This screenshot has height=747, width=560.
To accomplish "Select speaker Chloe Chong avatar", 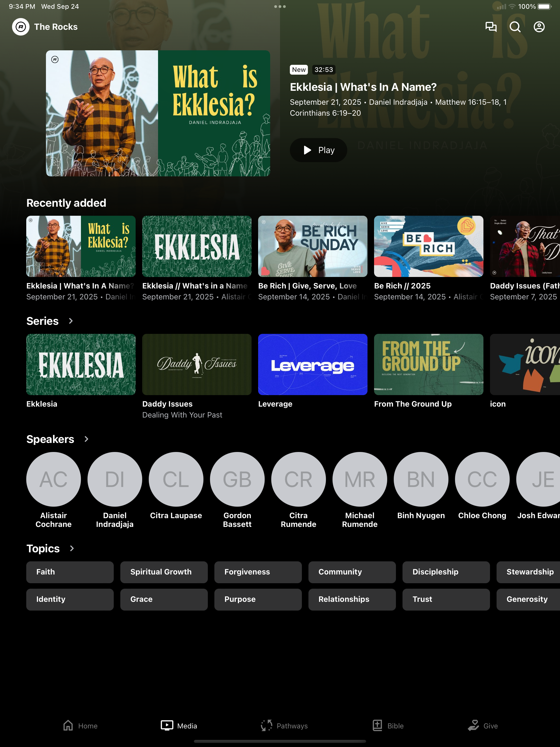I will point(482,479).
